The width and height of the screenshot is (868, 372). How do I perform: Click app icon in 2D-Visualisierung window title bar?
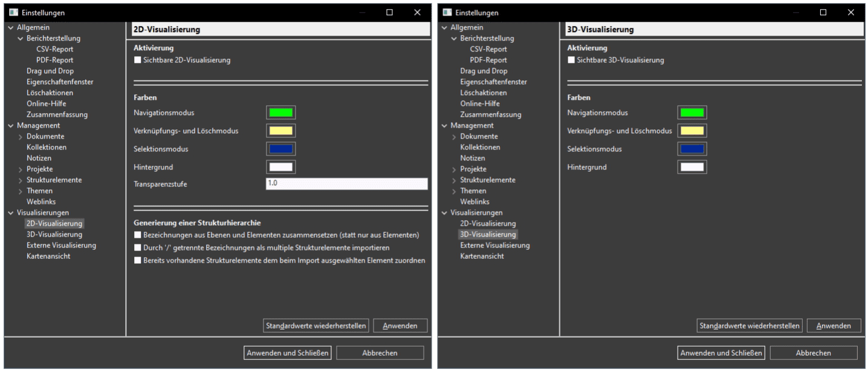[14, 12]
